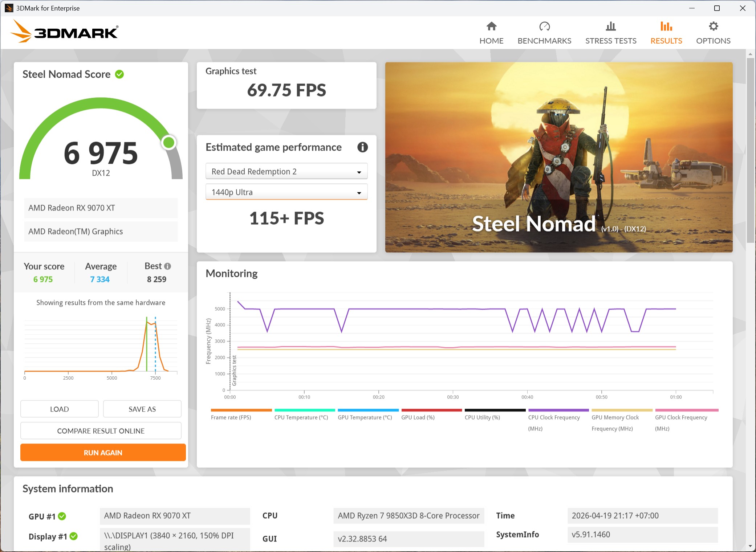Screen dimensions: 756x552
Task: Click the info icon next to Best score
Action: click(168, 266)
